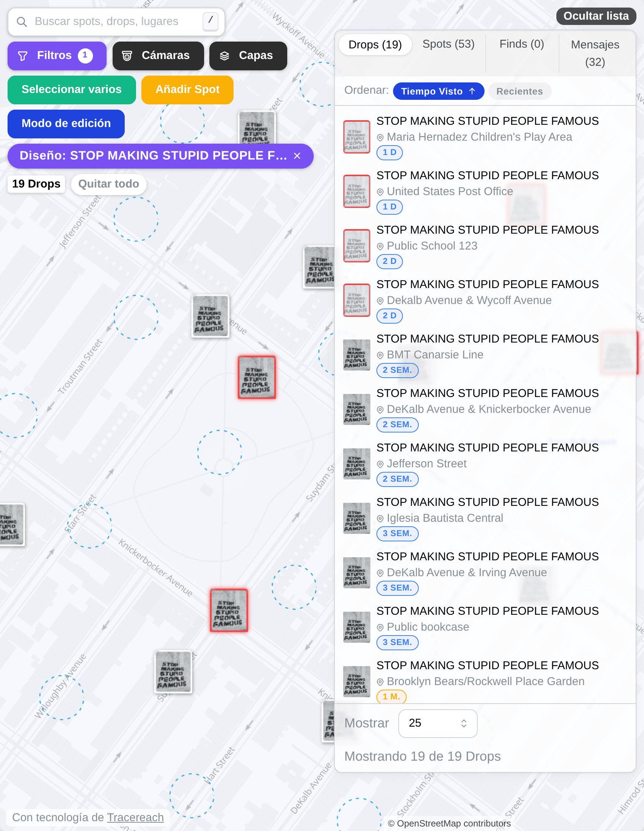Click thumbnail of the Iglesia Bautista Central drop
The height and width of the screenshot is (831, 644).
pyautogui.click(x=356, y=518)
